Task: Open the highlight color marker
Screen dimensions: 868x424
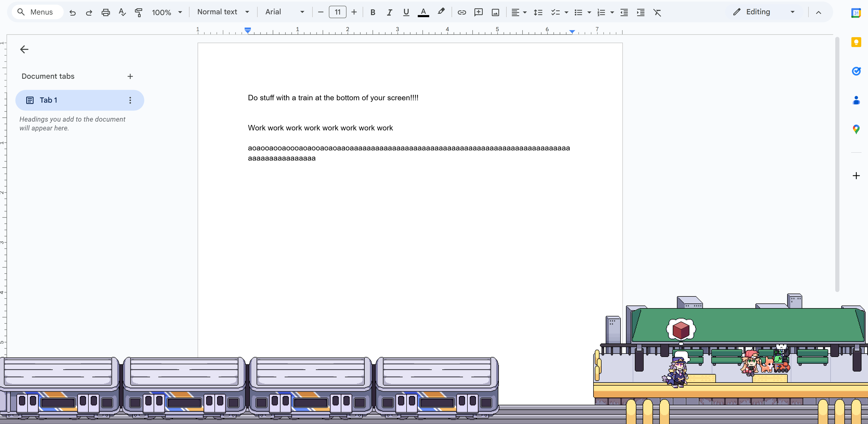Action: [x=441, y=12]
